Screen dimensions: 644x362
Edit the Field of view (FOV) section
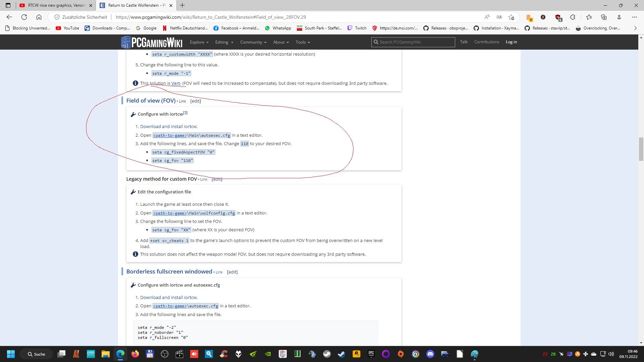[196, 101]
